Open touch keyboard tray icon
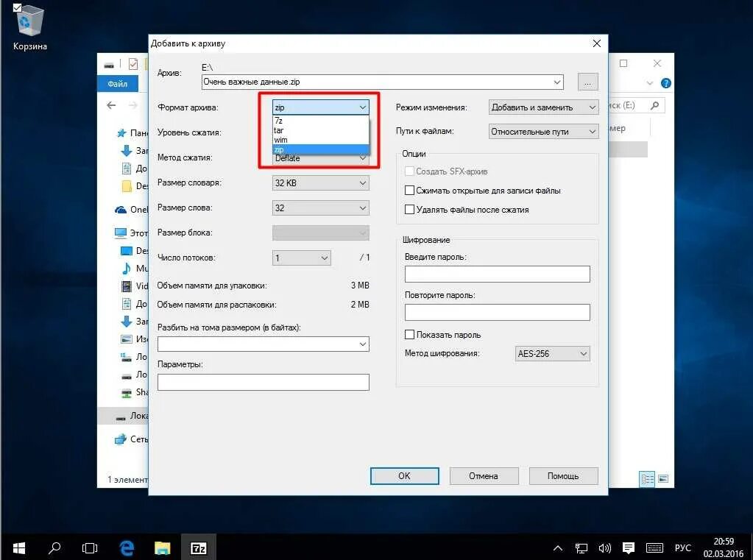 (654, 547)
